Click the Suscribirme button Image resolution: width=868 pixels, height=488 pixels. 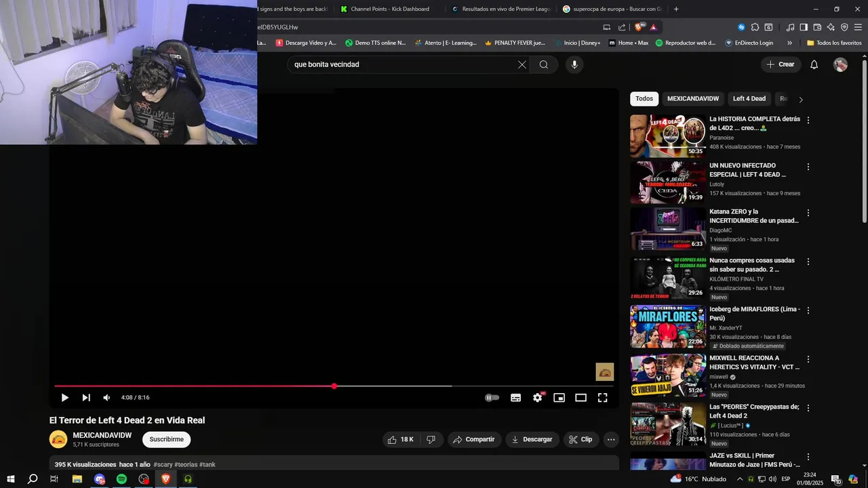[166, 439]
